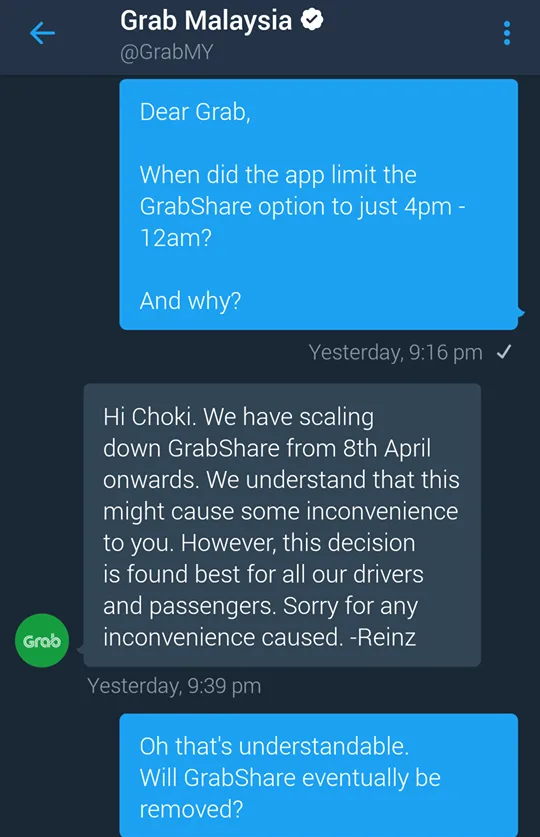This screenshot has height=837, width=540.
Task: Select the "Dear Grab" sent message bubble
Action: click(319, 204)
